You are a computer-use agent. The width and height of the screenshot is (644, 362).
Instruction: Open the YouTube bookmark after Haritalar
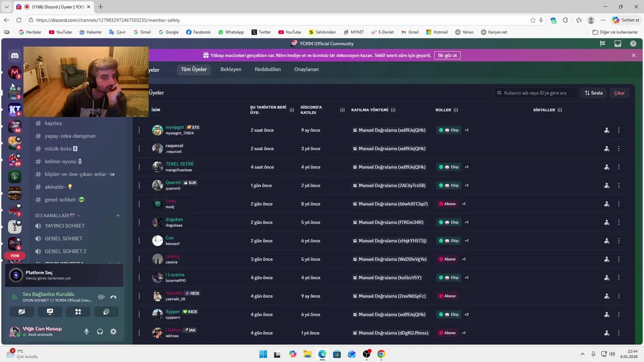tap(60, 32)
